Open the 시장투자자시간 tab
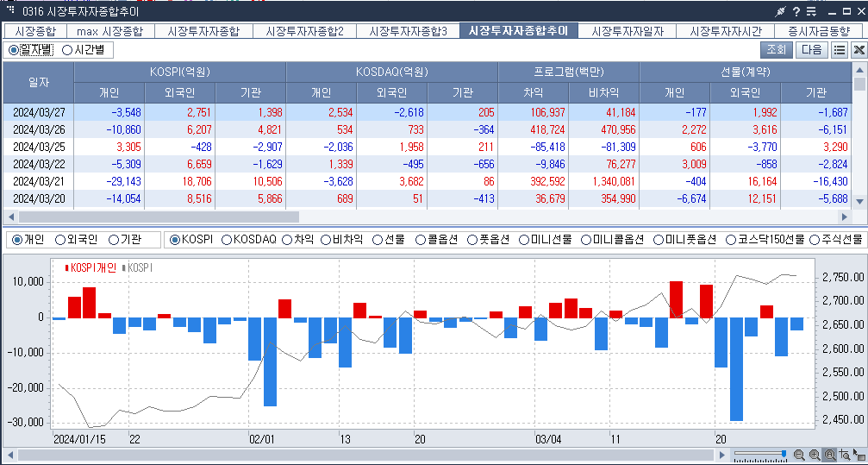 725,31
